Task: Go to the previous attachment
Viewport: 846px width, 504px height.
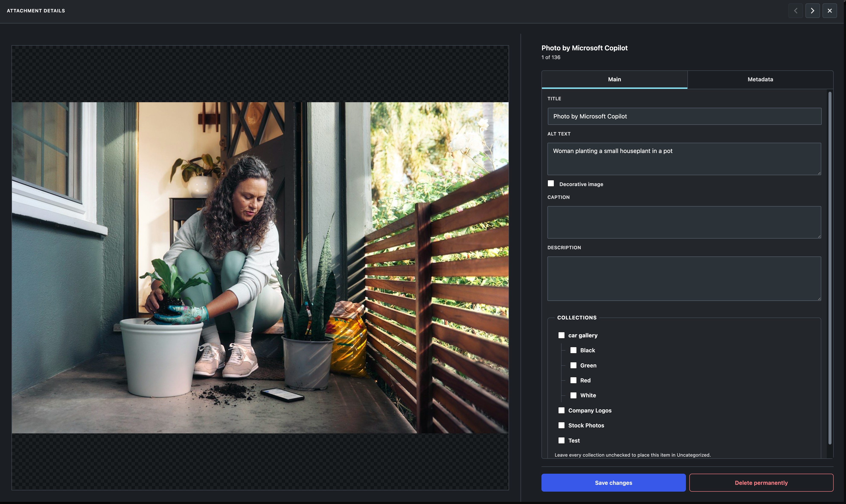Action: point(795,11)
